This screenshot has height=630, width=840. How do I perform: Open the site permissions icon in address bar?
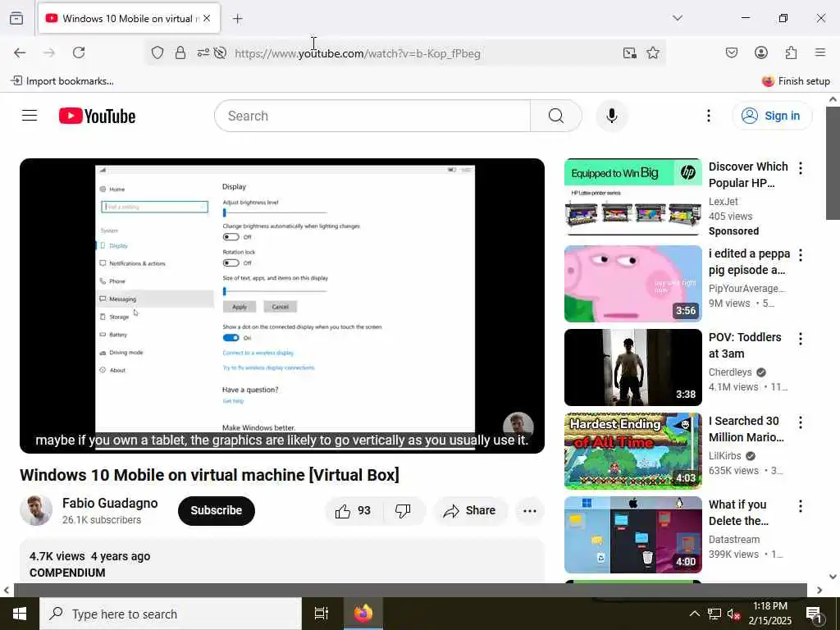tap(203, 52)
